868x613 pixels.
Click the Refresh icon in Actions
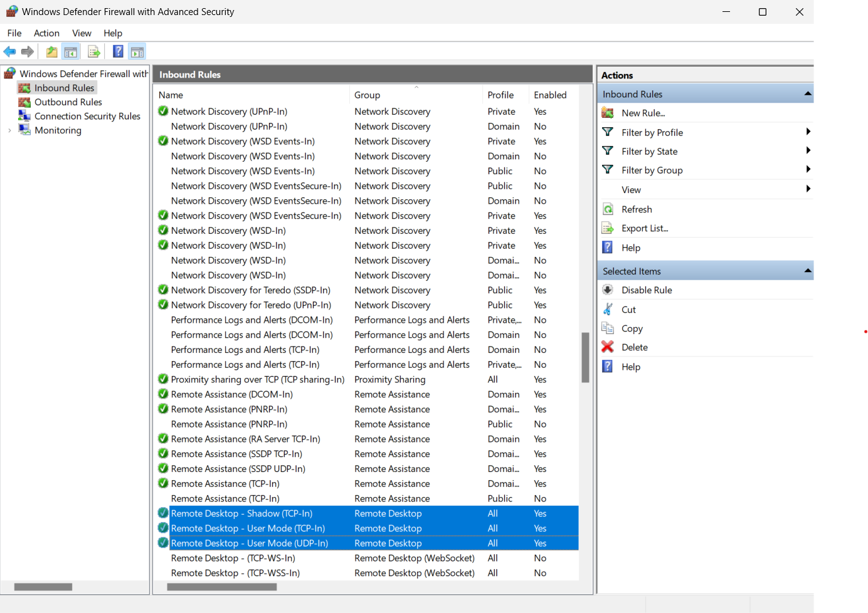[608, 209]
